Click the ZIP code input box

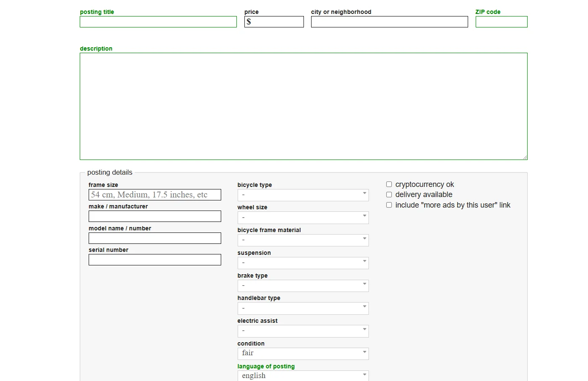click(501, 22)
